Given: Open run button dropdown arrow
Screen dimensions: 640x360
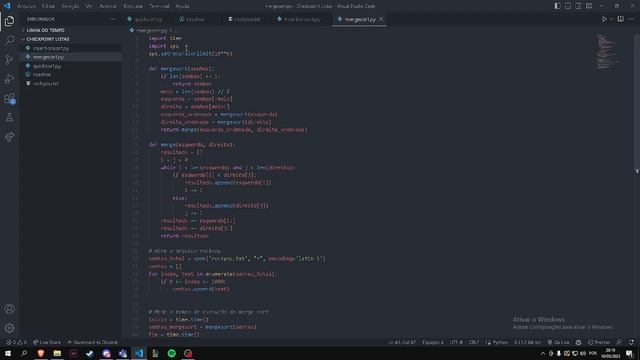Looking at the screenshot, I should click(611, 19).
